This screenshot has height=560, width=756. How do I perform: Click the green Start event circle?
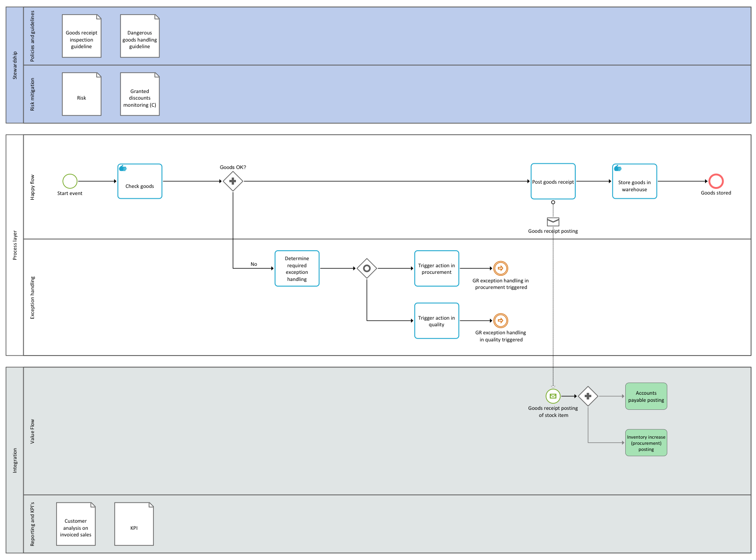tap(70, 181)
